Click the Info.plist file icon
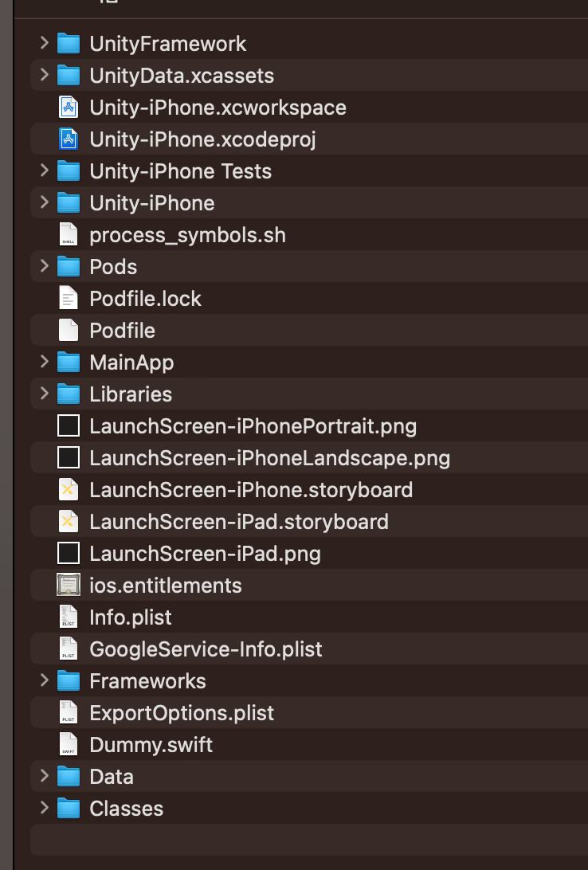The height and width of the screenshot is (870, 588). coord(69,617)
